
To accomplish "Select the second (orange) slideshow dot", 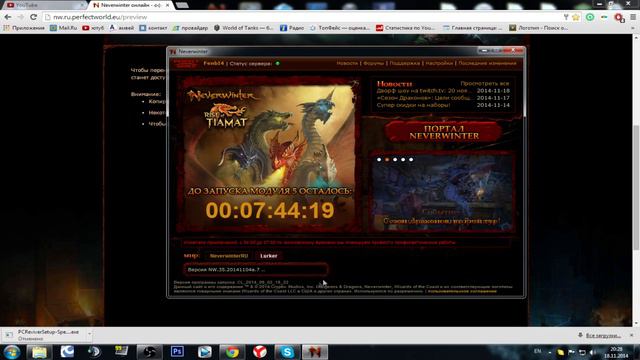I will [x=387, y=160].
